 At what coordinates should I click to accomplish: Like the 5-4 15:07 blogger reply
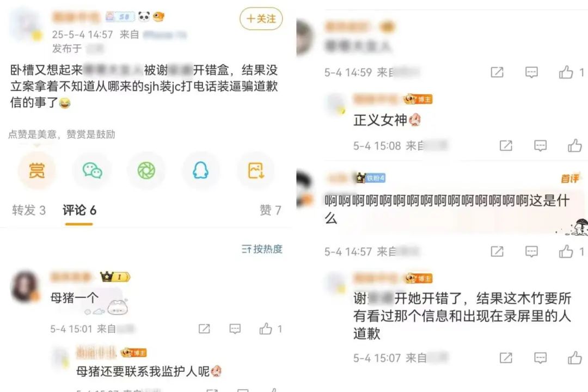point(575,358)
